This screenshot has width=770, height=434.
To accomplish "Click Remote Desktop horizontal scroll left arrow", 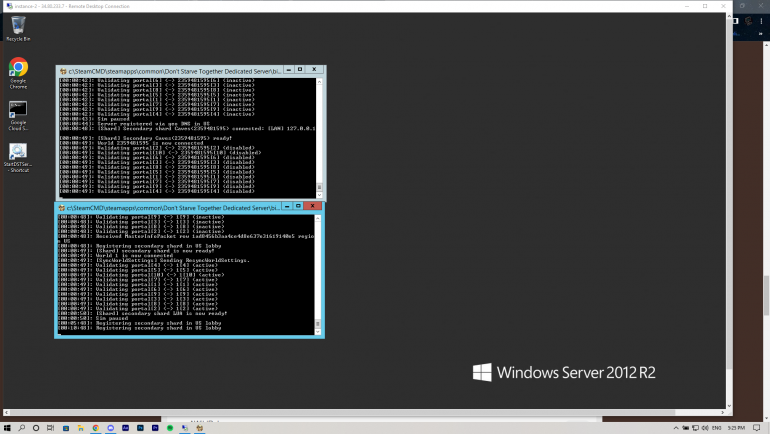I will click(6, 412).
